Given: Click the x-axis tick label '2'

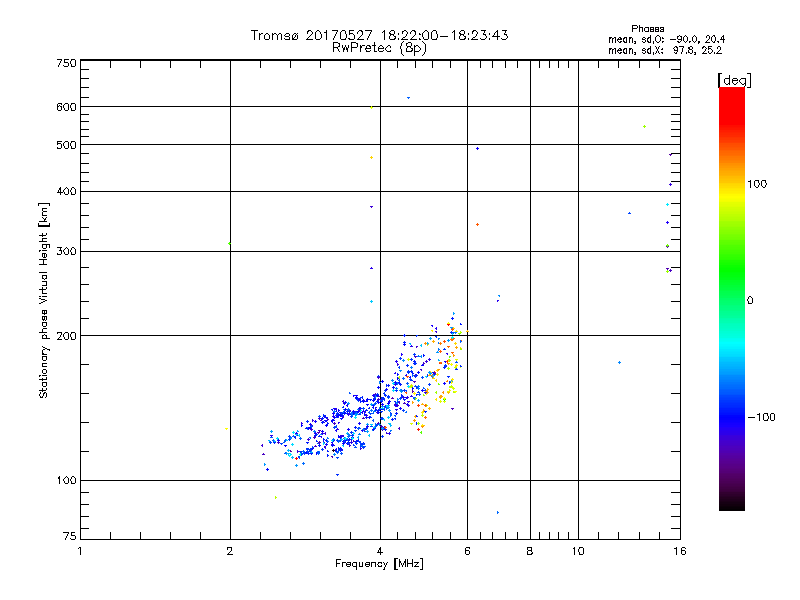Looking at the screenshot, I should click(230, 551).
